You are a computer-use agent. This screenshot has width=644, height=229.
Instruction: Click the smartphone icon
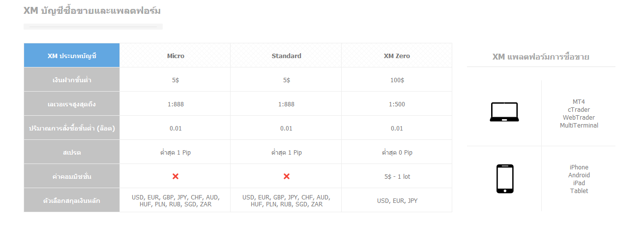click(505, 179)
